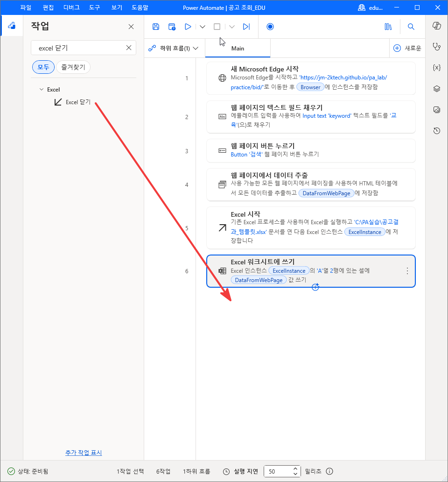Click the 상태: 준비됨 status check icon

(x=11, y=471)
